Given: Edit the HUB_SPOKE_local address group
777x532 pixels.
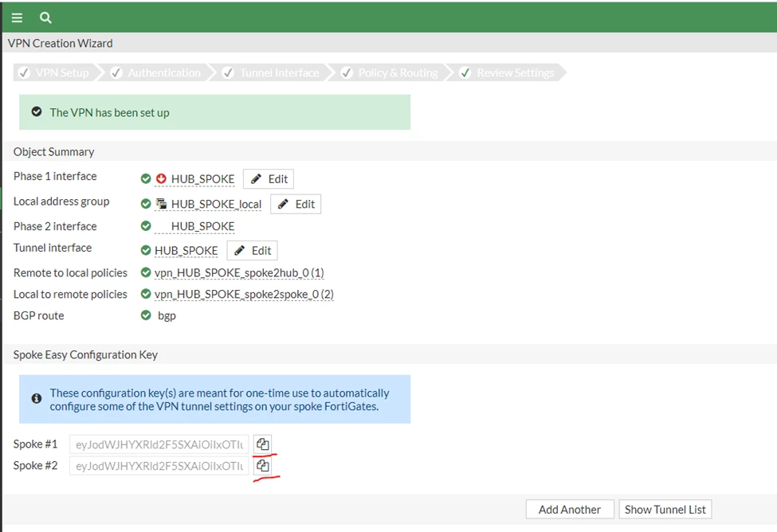Looking at the screenshot, I should click(x=296, y=204).
